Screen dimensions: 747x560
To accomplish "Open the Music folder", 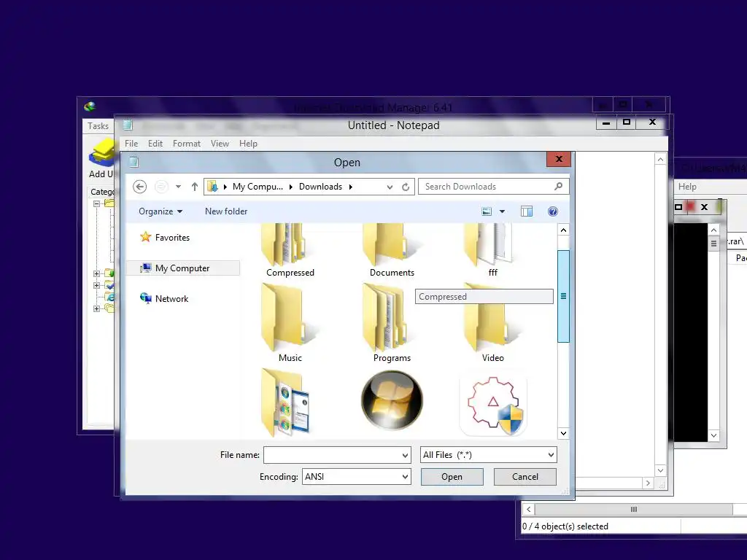I will coord(290,323).
